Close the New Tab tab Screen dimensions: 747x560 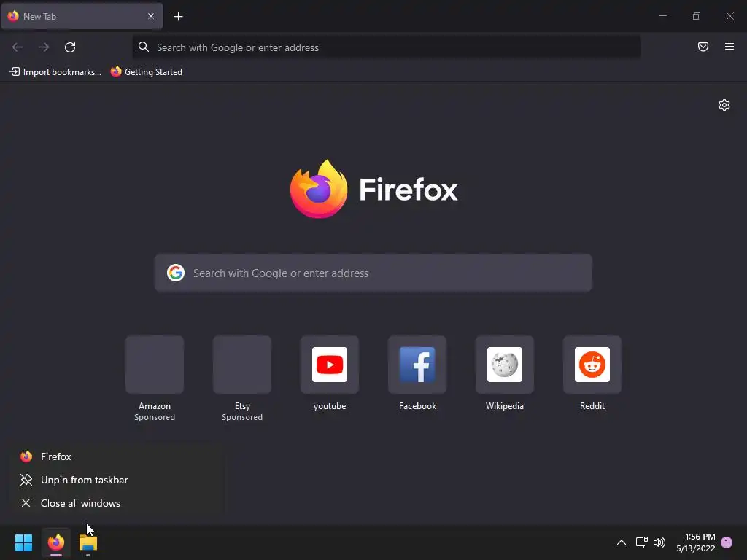click(x=151, y=16)
